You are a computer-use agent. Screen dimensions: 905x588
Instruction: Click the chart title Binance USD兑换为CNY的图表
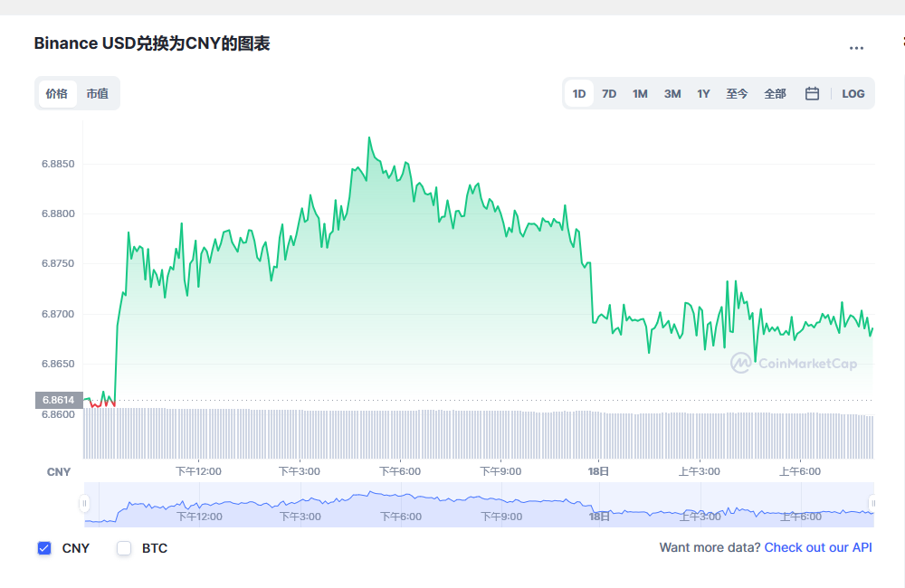tap(152, 43)
